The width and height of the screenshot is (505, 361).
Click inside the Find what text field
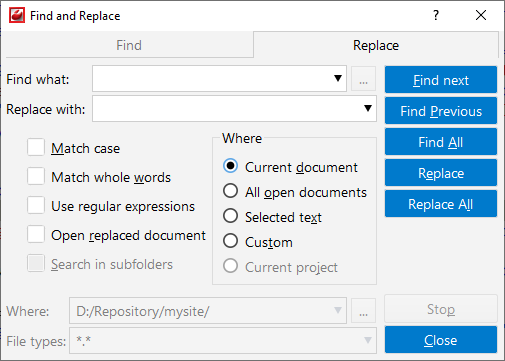pyautogui.click(x=212, y=79)
